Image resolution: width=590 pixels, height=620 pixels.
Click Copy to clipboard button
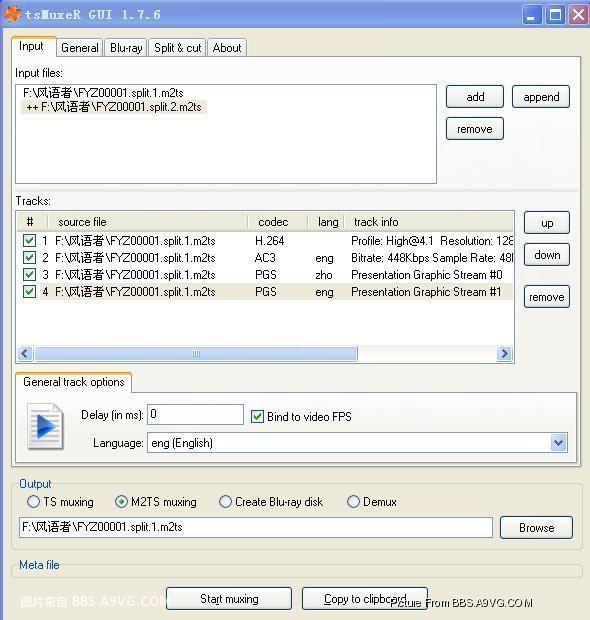[x=365, y=599]
